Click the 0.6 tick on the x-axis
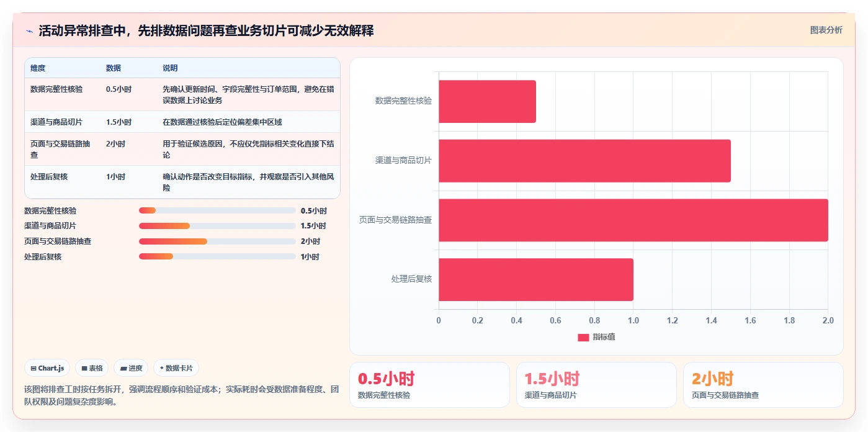This screenshot has height=432, width=868. 555,321
